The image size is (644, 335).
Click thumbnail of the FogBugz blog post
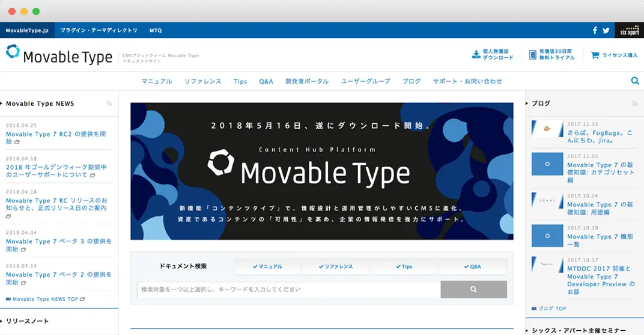pos(547,129)
